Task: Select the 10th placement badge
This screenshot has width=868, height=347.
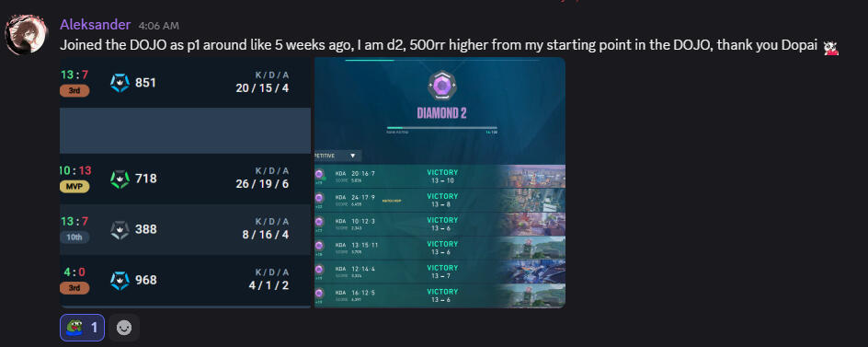Action: point(74,237)
